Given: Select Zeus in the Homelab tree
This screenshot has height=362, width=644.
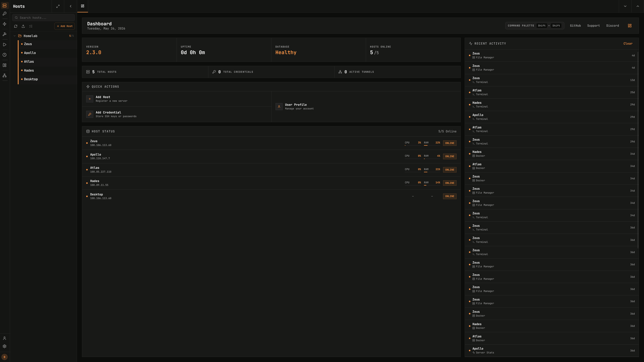Looking at the screenshot, I should coord(47,44).
